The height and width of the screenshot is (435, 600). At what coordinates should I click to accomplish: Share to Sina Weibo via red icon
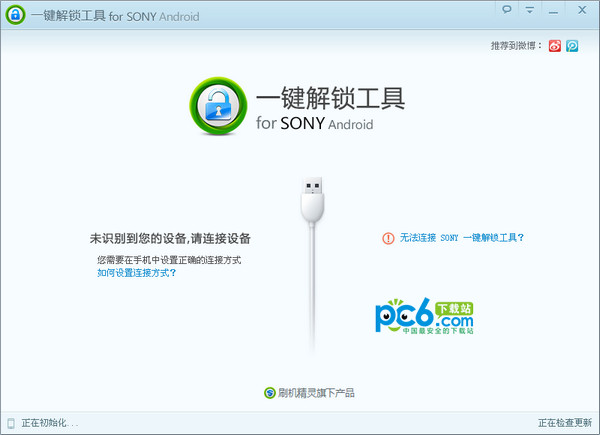coord(555,46)
